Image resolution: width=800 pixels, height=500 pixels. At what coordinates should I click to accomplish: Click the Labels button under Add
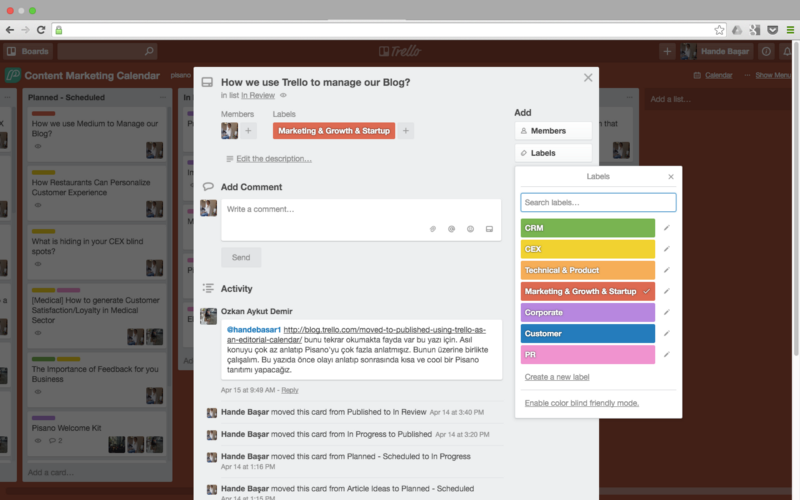(554, 153)
